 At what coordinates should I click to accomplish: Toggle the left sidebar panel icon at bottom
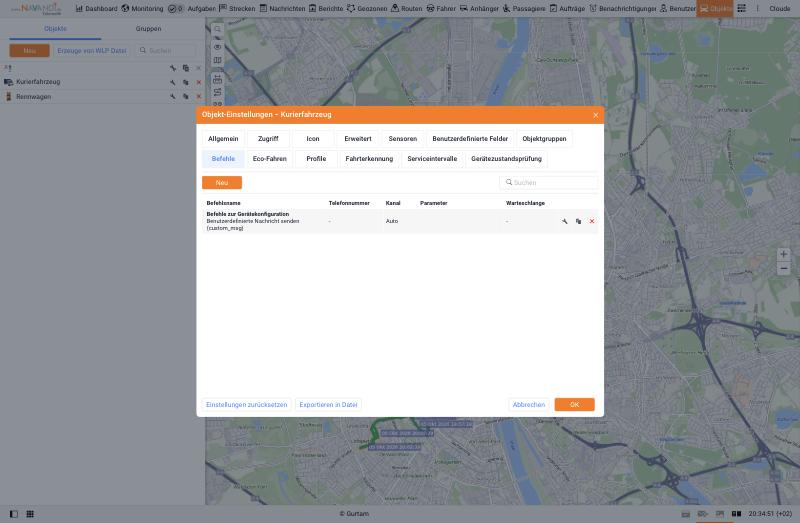point(14,514)
